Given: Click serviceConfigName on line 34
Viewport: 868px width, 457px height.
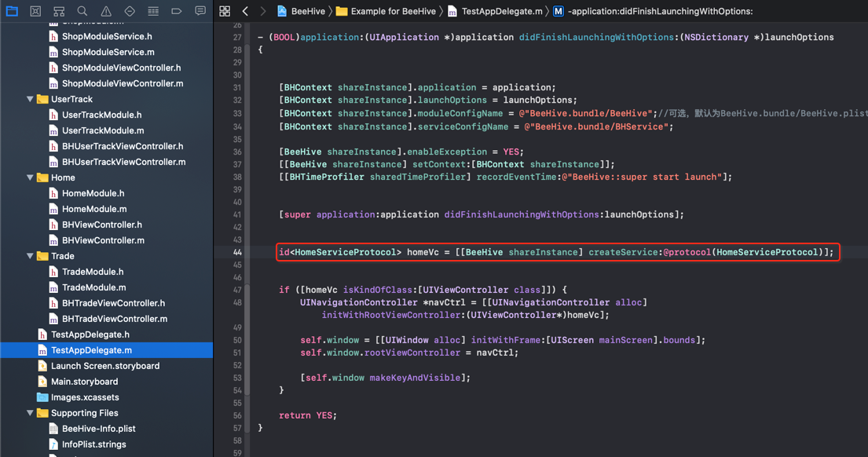Looking at the screenshot, I should pos(463,126).
